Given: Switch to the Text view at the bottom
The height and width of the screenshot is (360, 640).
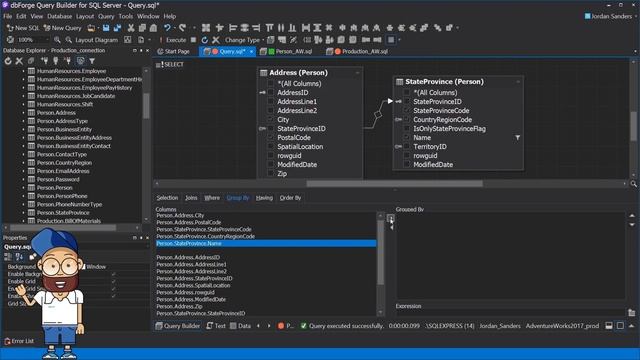Looking at the screenshot, I should pyautogui.click(x=216, y=326).
